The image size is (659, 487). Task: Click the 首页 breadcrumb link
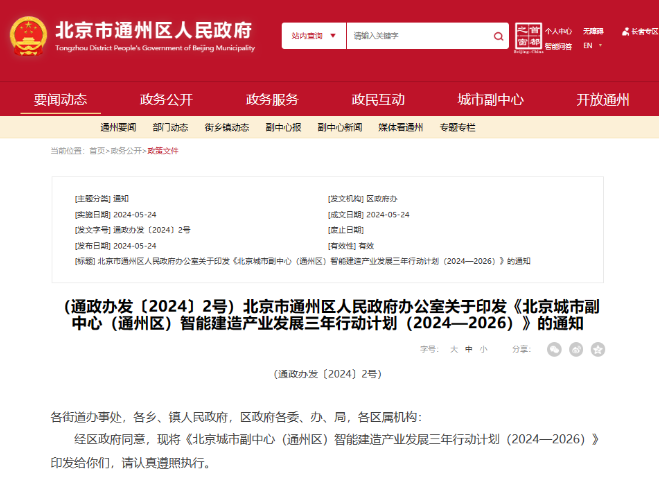97,150
